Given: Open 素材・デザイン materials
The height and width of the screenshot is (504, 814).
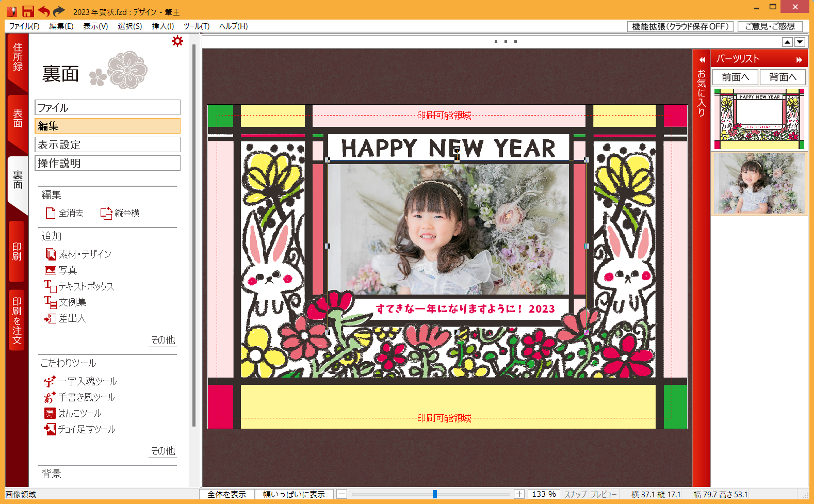Looking at the screenshot, I should (51, 254).
